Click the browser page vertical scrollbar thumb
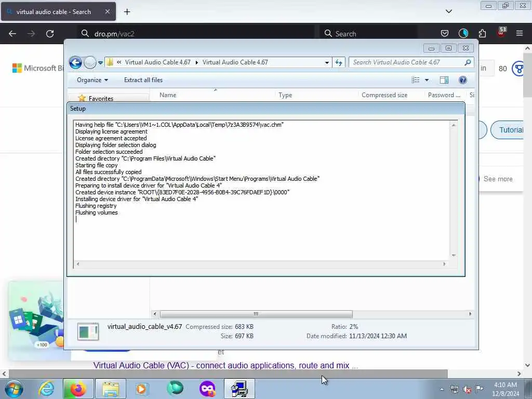Image resolution: width=532 pixels, height=399 pixels. pos(528,75)
